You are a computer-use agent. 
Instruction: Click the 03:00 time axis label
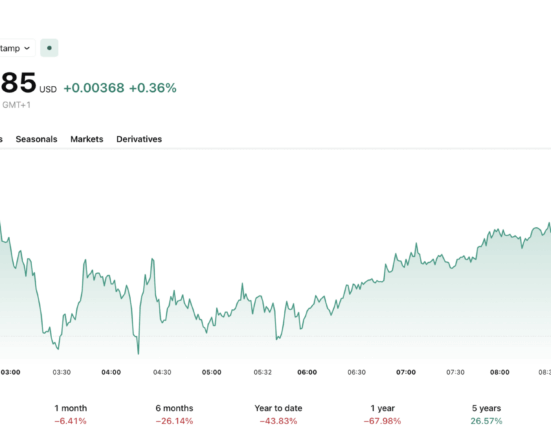(11, 372)
